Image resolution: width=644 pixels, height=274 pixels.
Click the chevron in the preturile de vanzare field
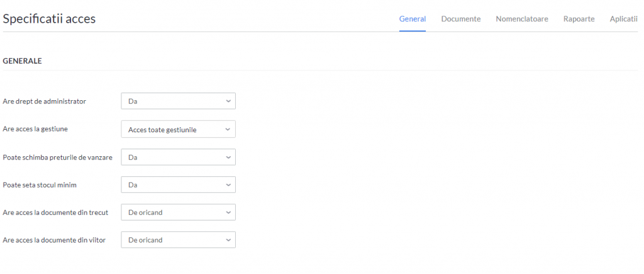228,157
